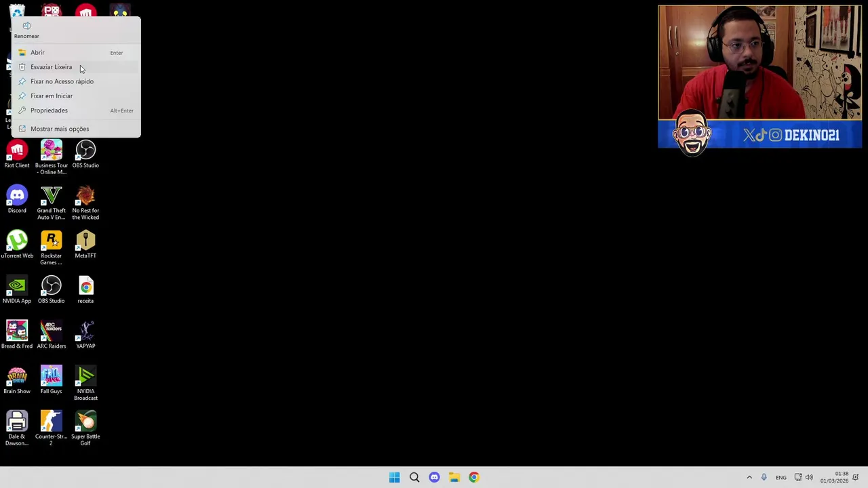Open taskbar Search magnifier
Image resolution: width=868 pixels, height=488 pixels.
pos(414,477)
